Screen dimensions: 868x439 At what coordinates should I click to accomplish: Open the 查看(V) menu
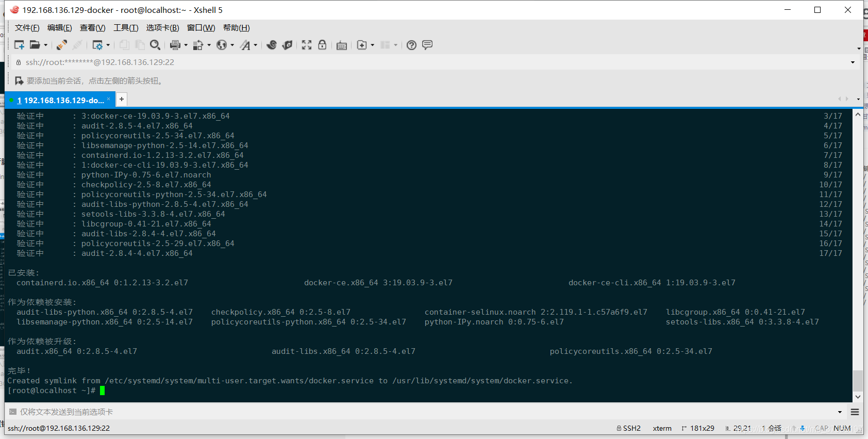pos(92,28)
